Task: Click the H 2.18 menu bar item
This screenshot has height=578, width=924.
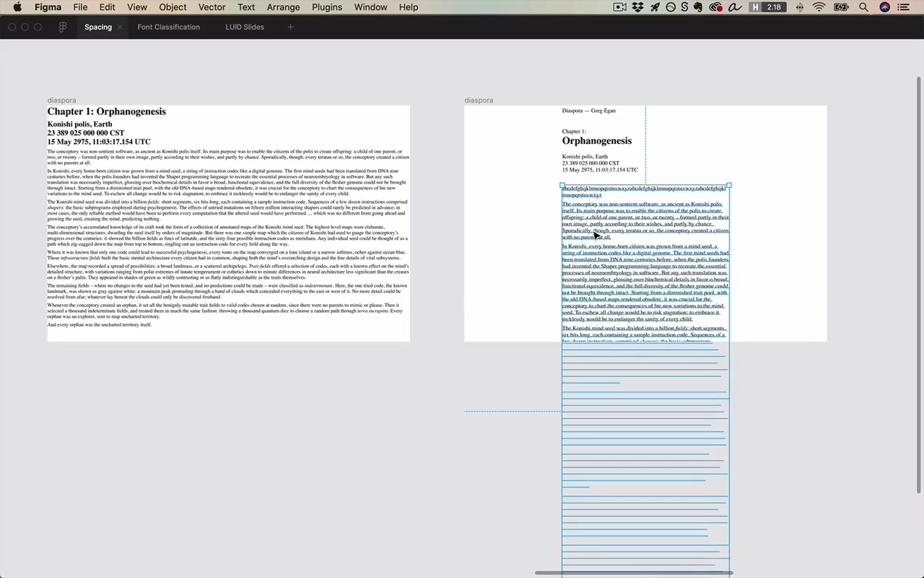Action: point(767,7)
